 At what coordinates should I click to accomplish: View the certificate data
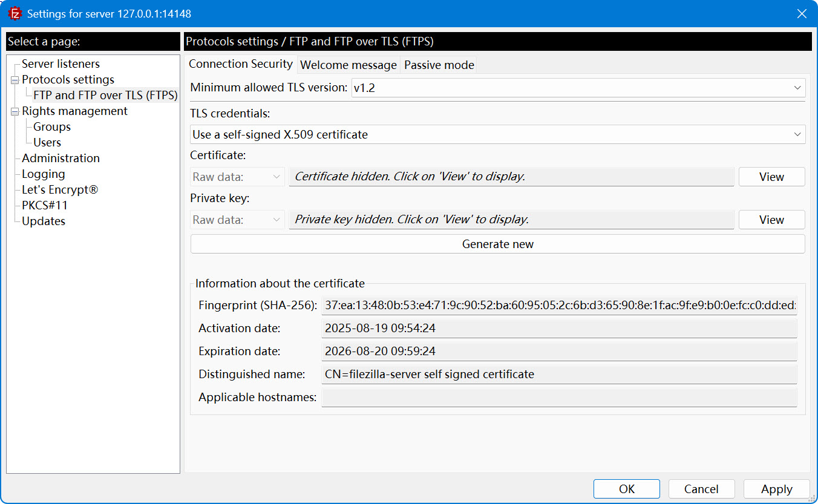[x=771, y=177]
